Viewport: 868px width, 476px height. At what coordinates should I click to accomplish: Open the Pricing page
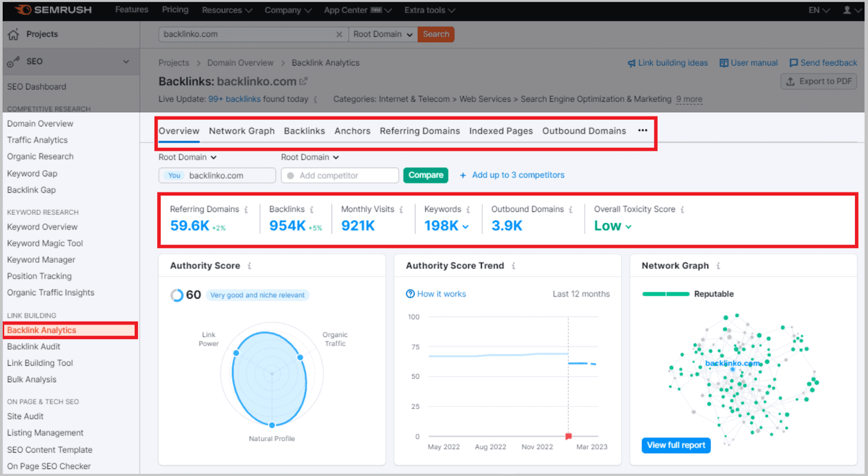coord(175,10)
